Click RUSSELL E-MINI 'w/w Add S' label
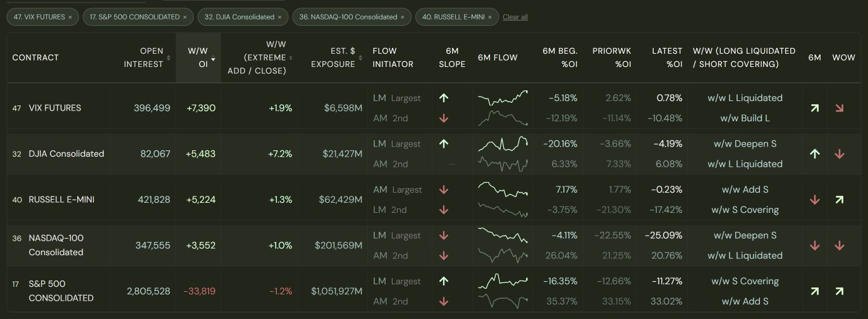868x319 pixels. [745, 190]
